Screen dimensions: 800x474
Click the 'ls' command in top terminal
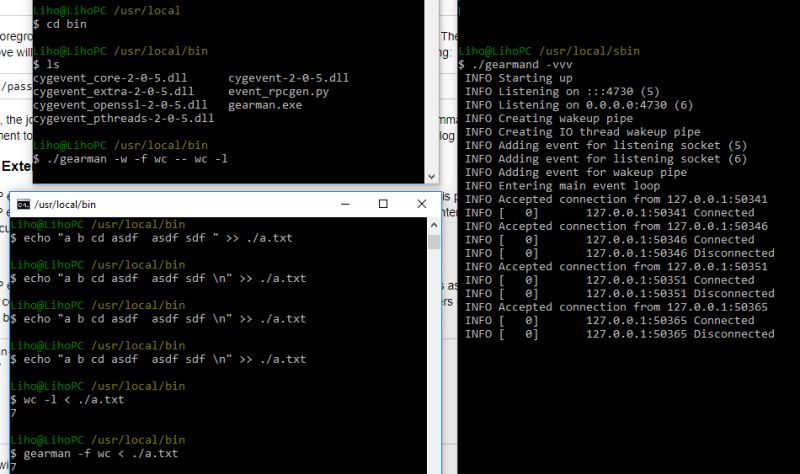[53, 65]
